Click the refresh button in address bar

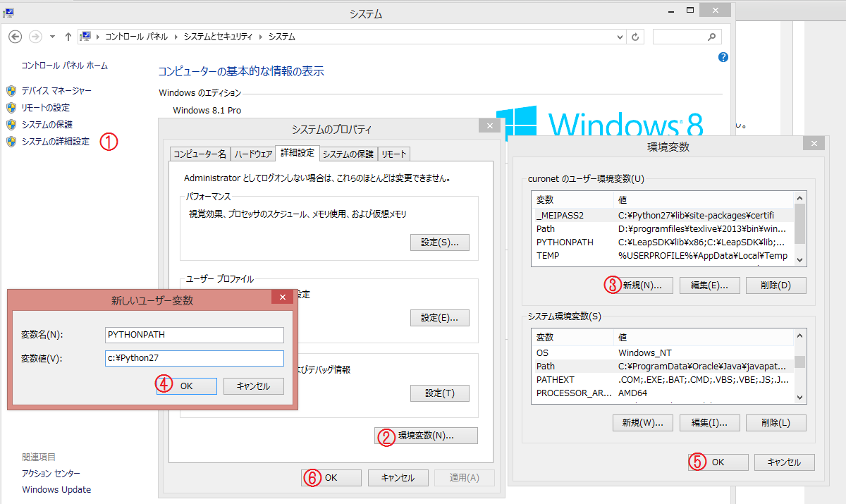point(636,37)
